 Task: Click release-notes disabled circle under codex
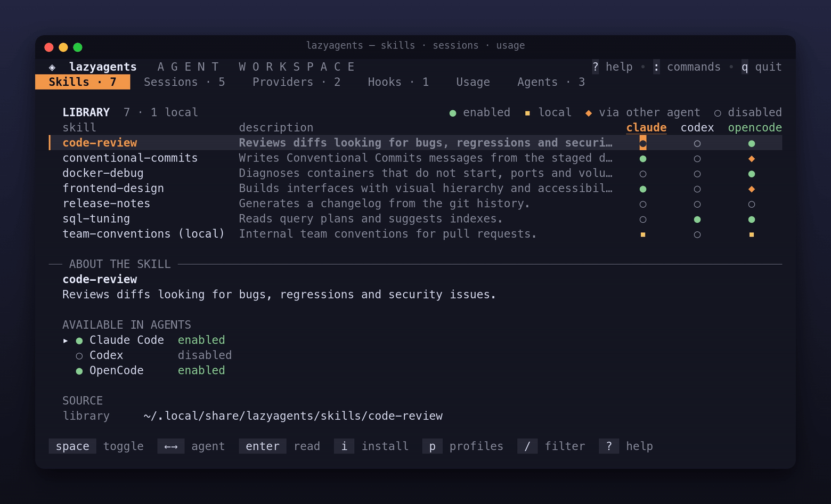coord(697,204)
